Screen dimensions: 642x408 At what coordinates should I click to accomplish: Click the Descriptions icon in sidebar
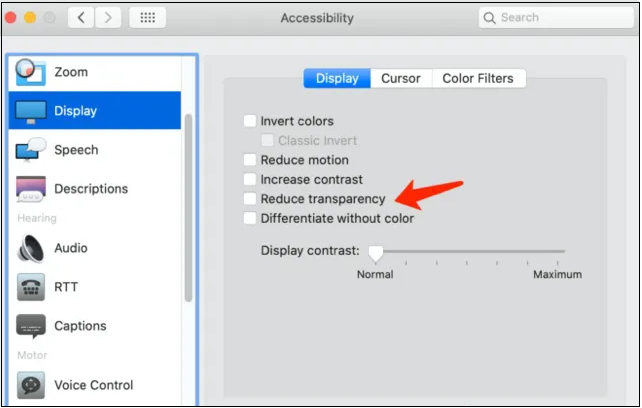30,189
